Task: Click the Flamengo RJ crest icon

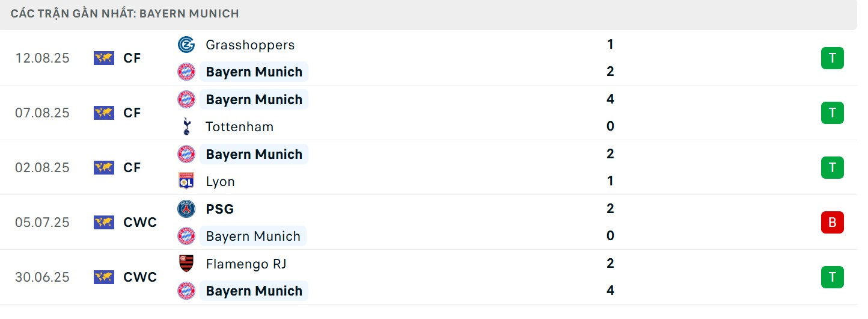Action: pos(186,264)
